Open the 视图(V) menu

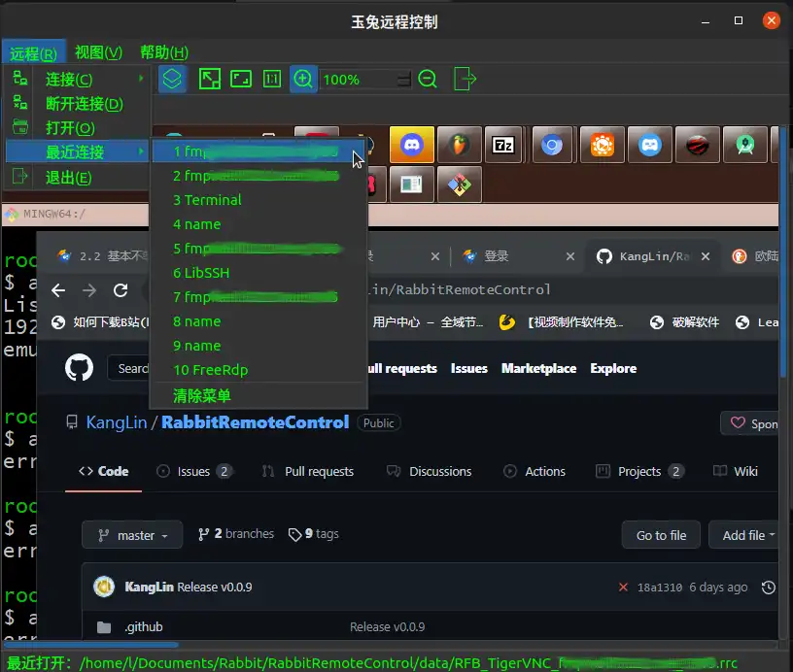click(x=98, y=52)
